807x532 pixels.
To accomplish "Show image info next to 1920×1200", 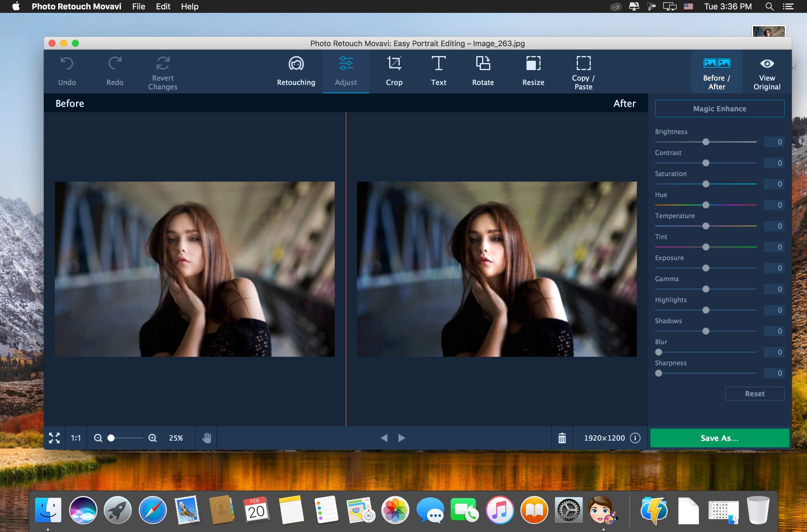I will coord(635,438).
